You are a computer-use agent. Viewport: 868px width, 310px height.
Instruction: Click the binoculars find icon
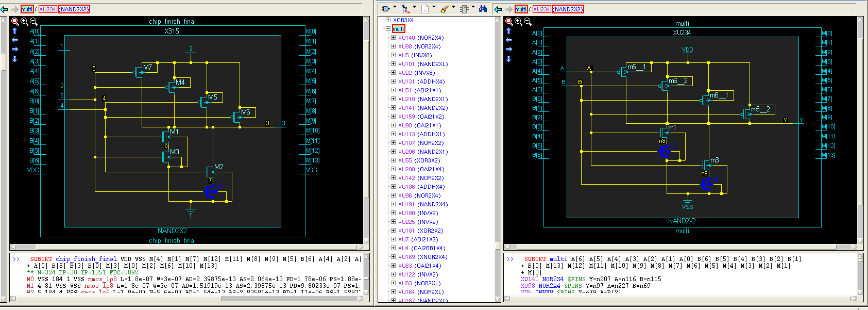coord(483,9)
